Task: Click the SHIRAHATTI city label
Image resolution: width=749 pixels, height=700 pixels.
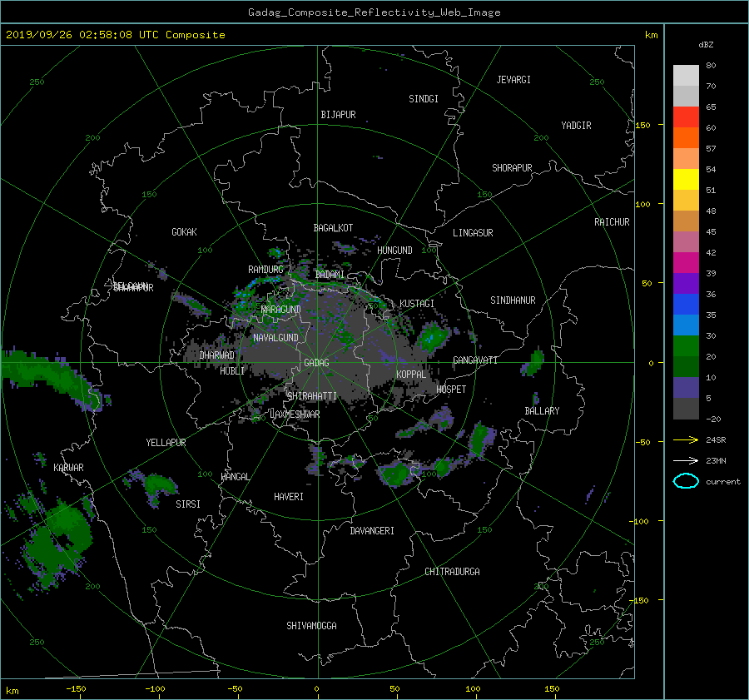Action: pyautogui.click(x=312, y=396)
